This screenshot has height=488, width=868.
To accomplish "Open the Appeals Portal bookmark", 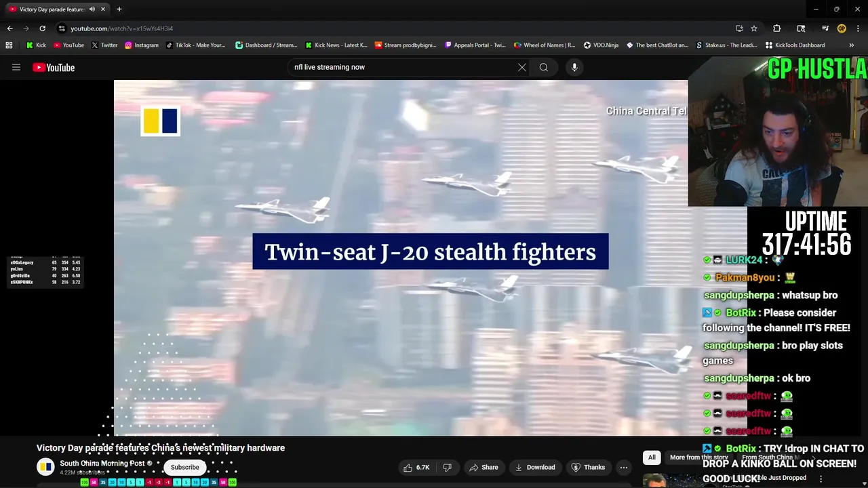I will (475, 45).
